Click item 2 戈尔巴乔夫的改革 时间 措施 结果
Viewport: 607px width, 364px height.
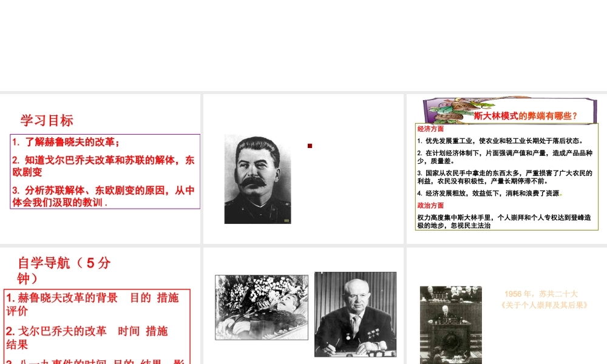point(87,337)
